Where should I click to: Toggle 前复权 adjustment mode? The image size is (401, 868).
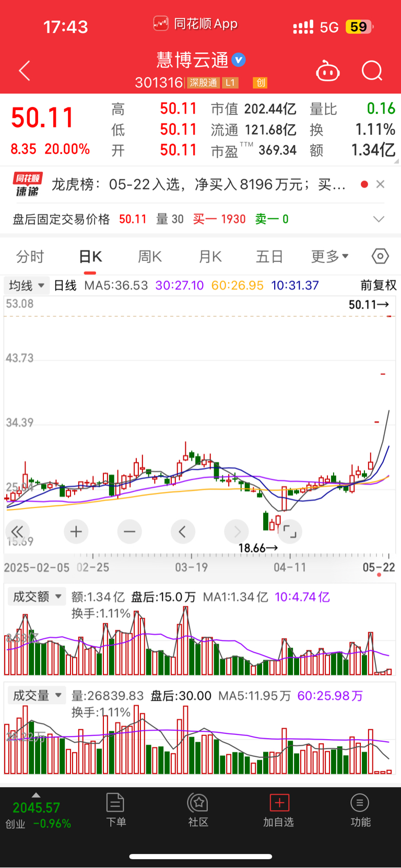[x=379, y=286]
